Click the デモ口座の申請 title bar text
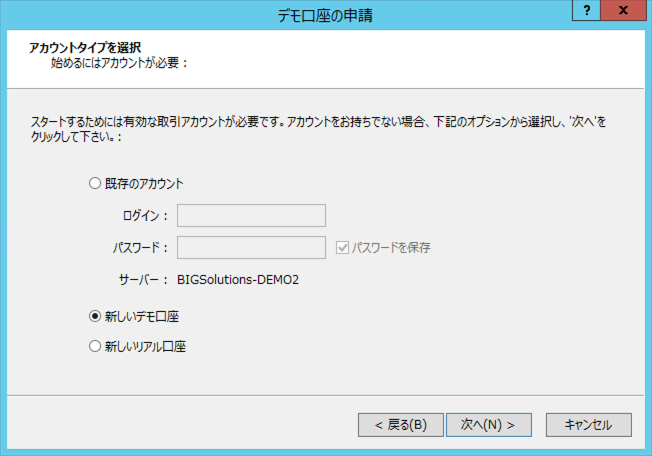This screenshot has width=652, height=456. [x=326, y=14]
